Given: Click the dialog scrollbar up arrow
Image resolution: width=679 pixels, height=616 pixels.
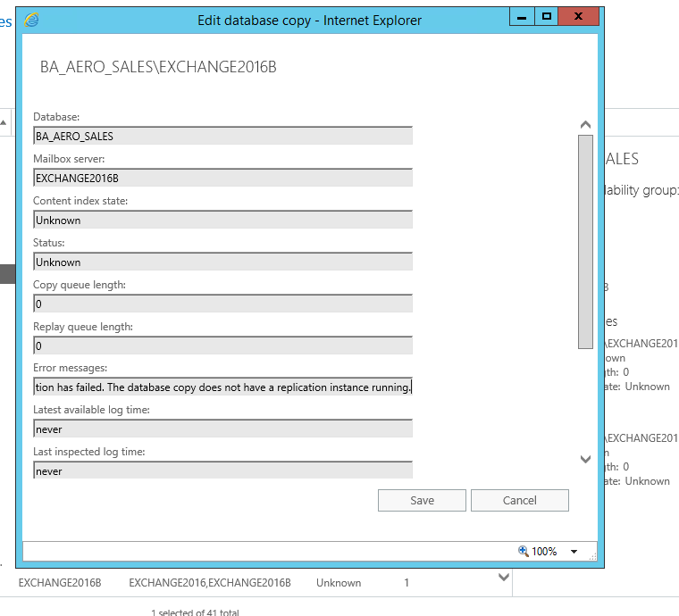Looking at the screenshot, I should pyautogui.click(x=585, y=125).
